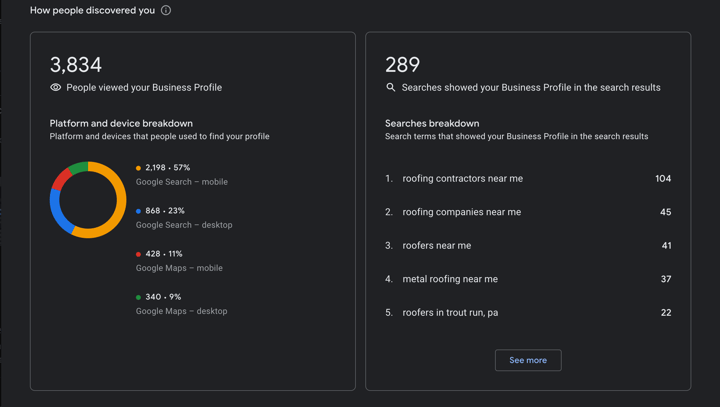Click the red dot next to 428 · 11%
Image resolution: width=720 pixels, height=407 pixels.
pyautogui.click(x=139, y=254)
